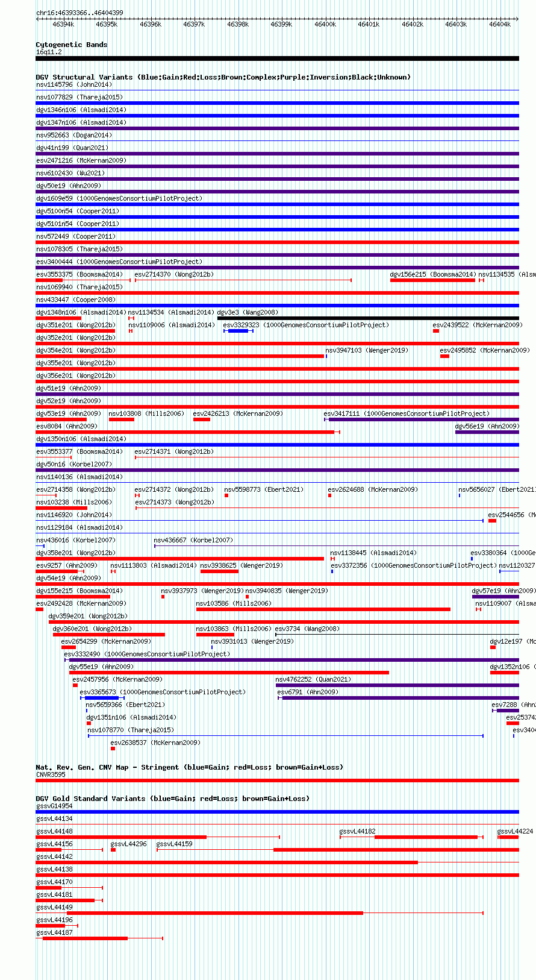Click the Nat. Rev. Gen. CNV Map track title
536x980 pixels.
pyautogui.click(x=190, y=767)
